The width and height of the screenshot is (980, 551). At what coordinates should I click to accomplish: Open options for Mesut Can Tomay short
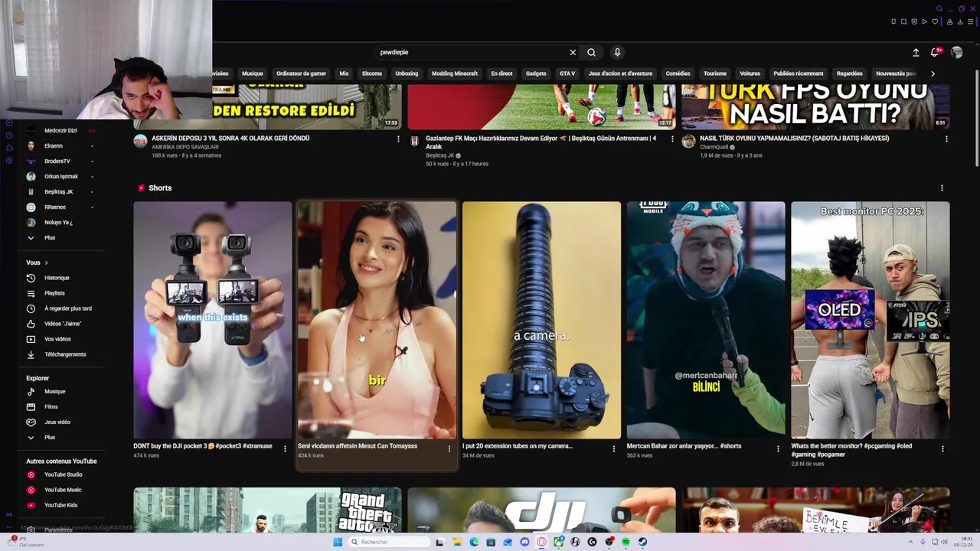click(449, 449)
